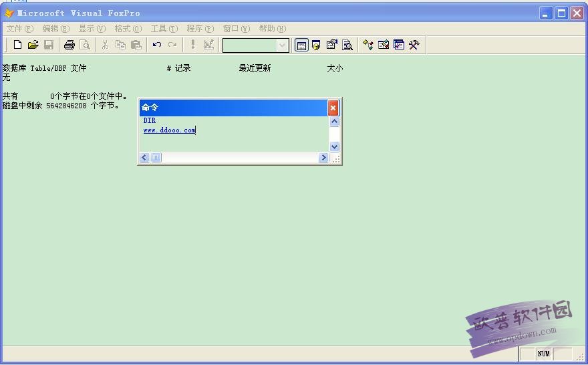Open the 帮助(H) menu
Viewport: 588px width, 365px height.
(273, 29)
